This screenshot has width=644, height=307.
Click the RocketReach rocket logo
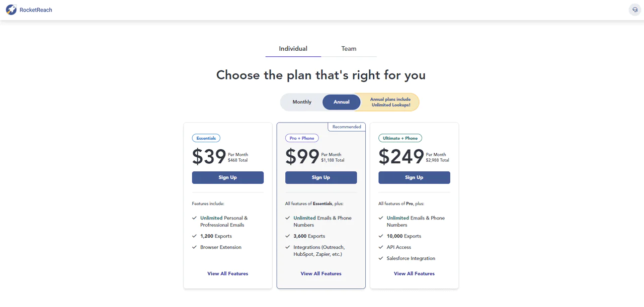(x=11, y=9)
